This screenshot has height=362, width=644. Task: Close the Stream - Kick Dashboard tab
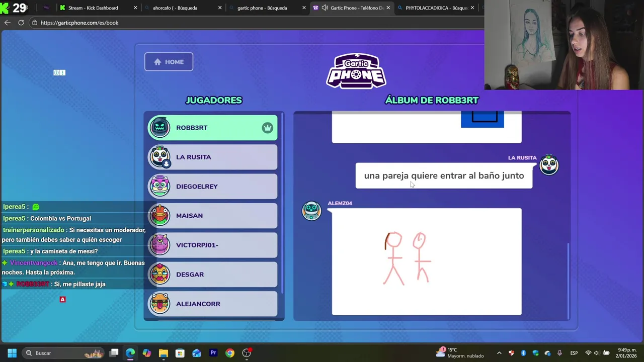[135, 8]
